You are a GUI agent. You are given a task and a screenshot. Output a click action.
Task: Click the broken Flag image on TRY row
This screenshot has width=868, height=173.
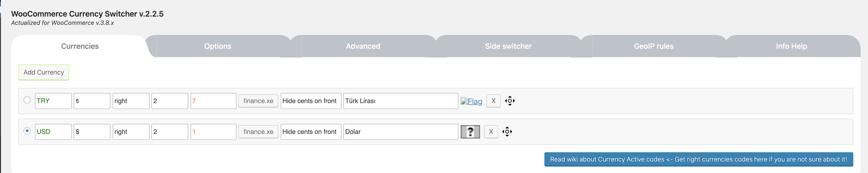pyautogui.click(x=471, y=101)
